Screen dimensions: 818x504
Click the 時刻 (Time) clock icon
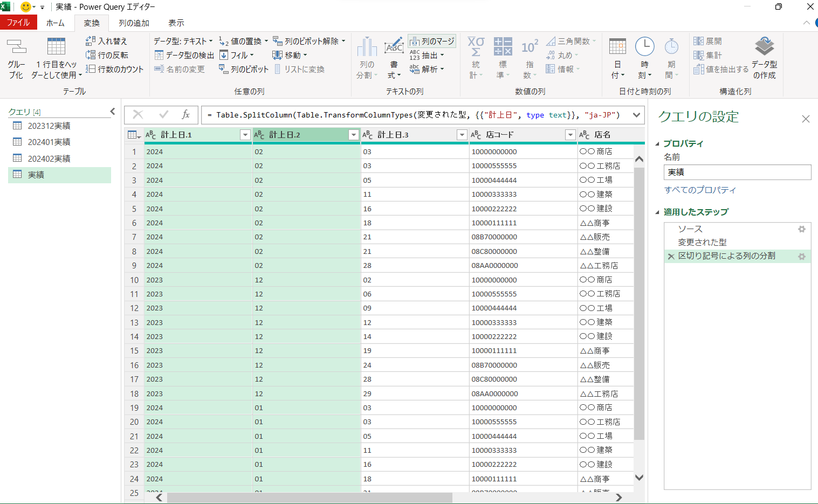click(x=644, y=47)
